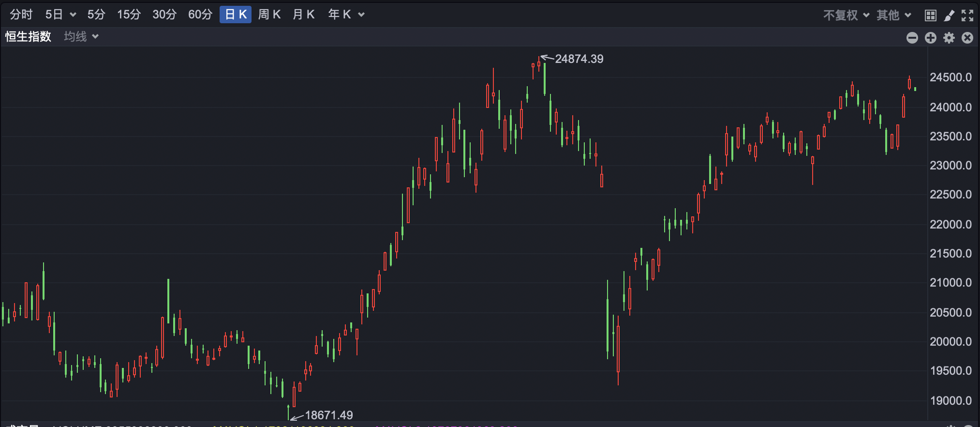Open indicator settings gear icon
This screenshot has width=980, height=427.
coord(949,38)
